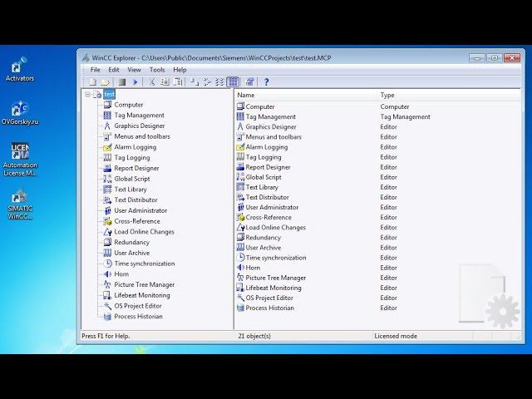Click Tag Logging icon in right list
Viewport: 532px width, 399px height.
click(240, 157)
